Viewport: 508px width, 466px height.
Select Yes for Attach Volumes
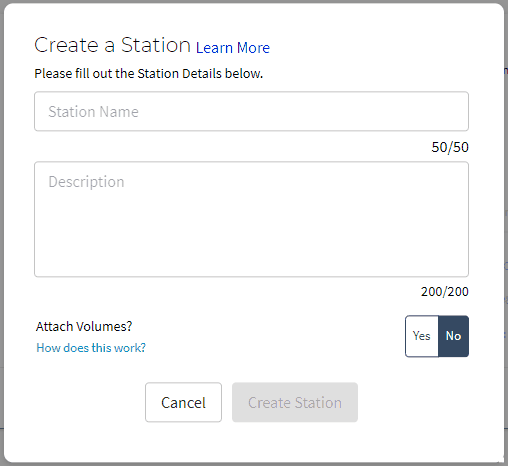click(x=422, y=336)
